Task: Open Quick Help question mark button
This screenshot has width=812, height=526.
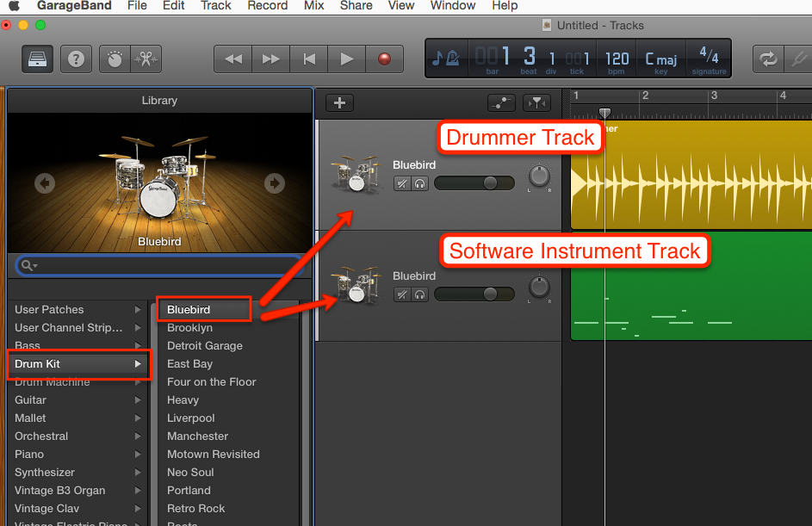Action: [x=76, y=59]
